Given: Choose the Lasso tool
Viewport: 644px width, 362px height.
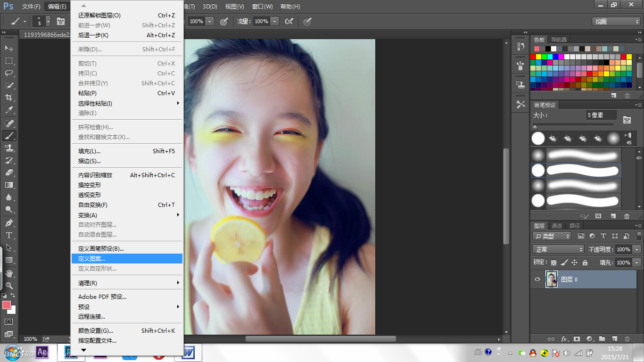Looking at the screenshot, I should tap(9, 73).
